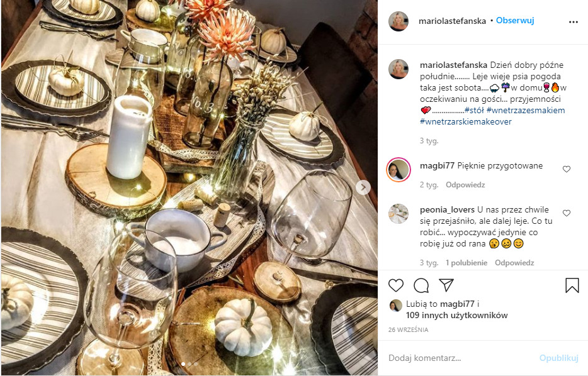The width and height of the screenshot is (588, 376).
Task: Like the post with the heart icon
Action: tap(395, 285)
